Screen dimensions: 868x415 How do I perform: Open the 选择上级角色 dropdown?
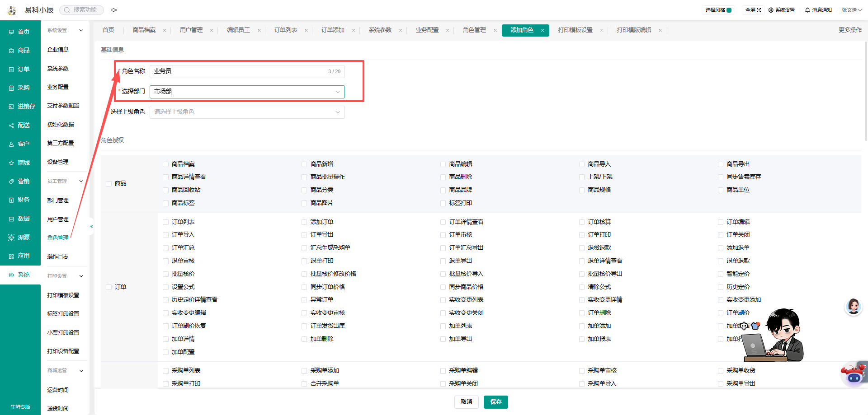(247, 112)
